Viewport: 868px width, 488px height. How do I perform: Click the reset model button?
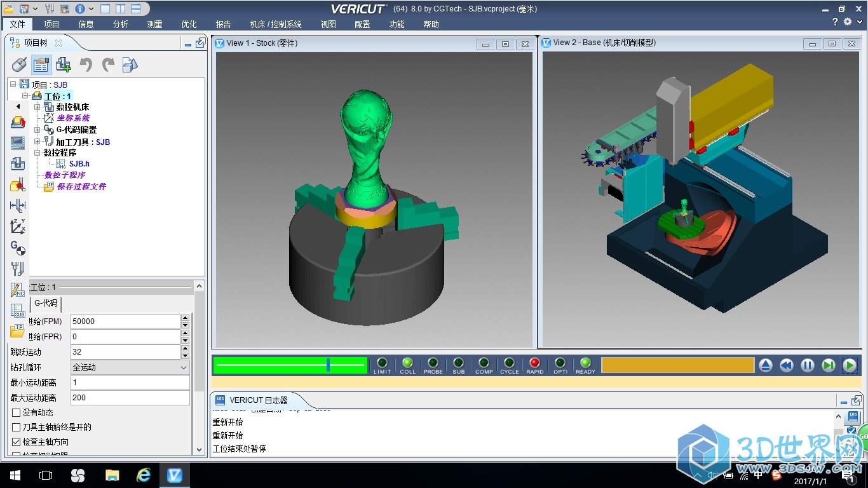[x=766, y=365]
